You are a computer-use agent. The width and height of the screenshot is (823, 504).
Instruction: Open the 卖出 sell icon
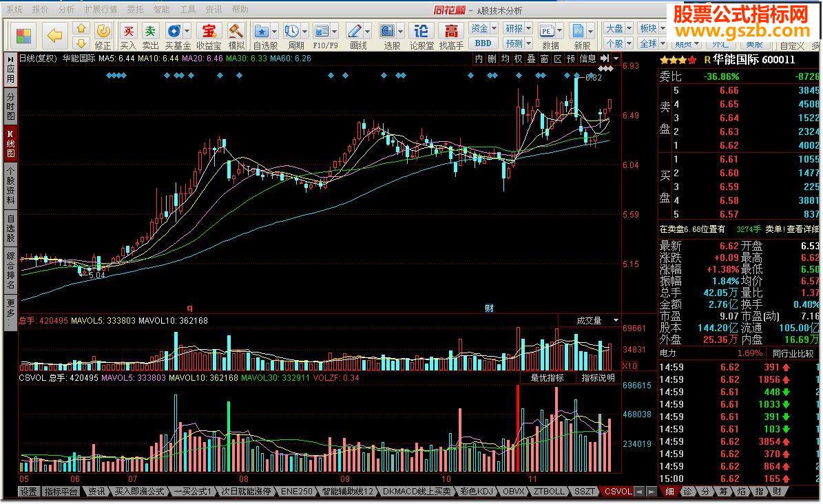[x=150, y=31]
